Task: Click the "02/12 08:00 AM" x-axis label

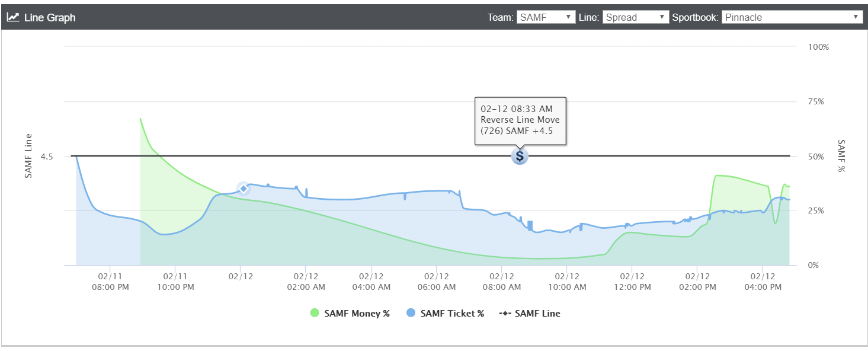Action: point(502,282)
